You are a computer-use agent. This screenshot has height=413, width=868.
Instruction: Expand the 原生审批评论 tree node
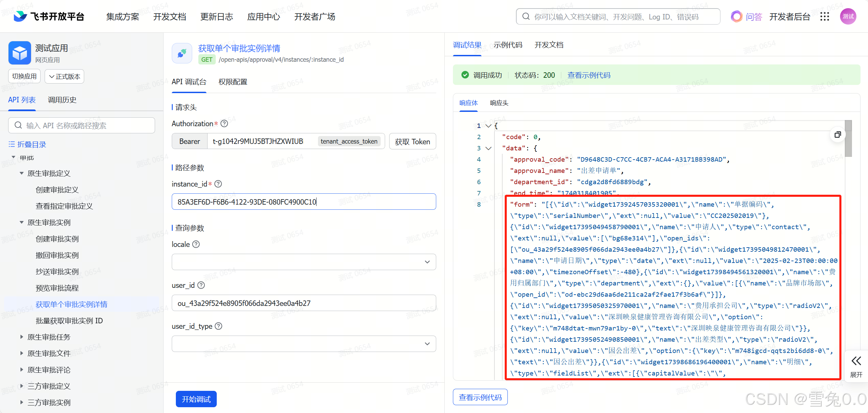(x=21, y=370)
